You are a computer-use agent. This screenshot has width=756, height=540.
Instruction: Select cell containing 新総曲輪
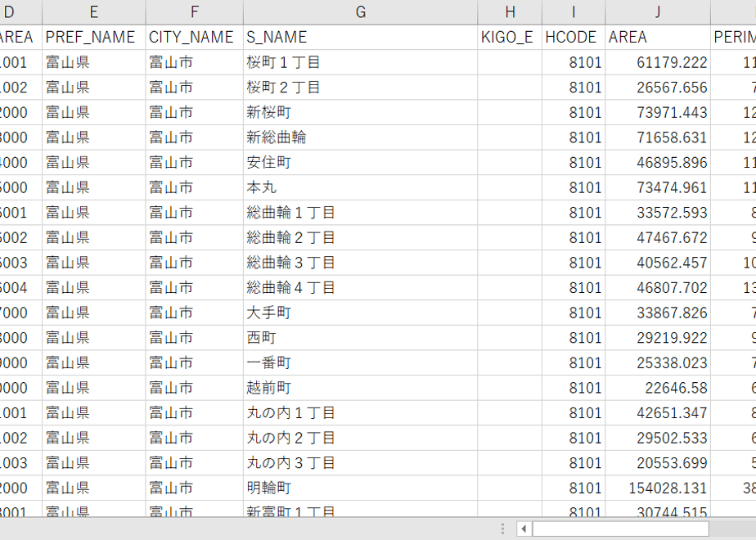click(x=360, y=137)
